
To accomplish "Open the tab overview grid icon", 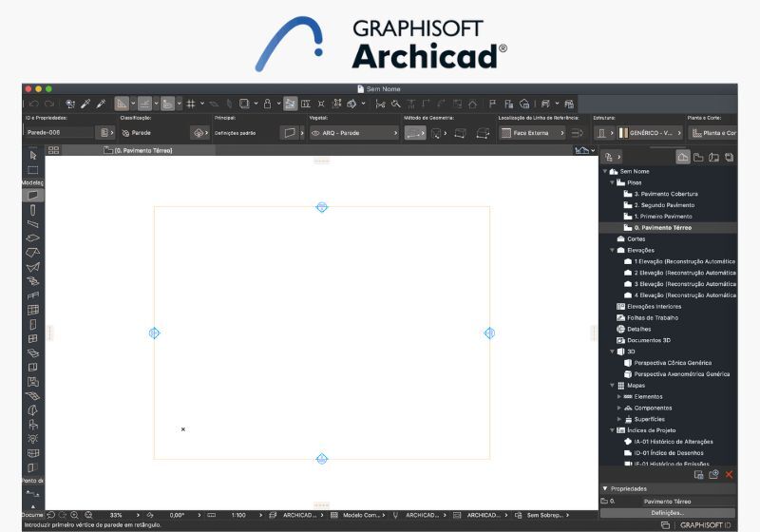I will (54, 150).
